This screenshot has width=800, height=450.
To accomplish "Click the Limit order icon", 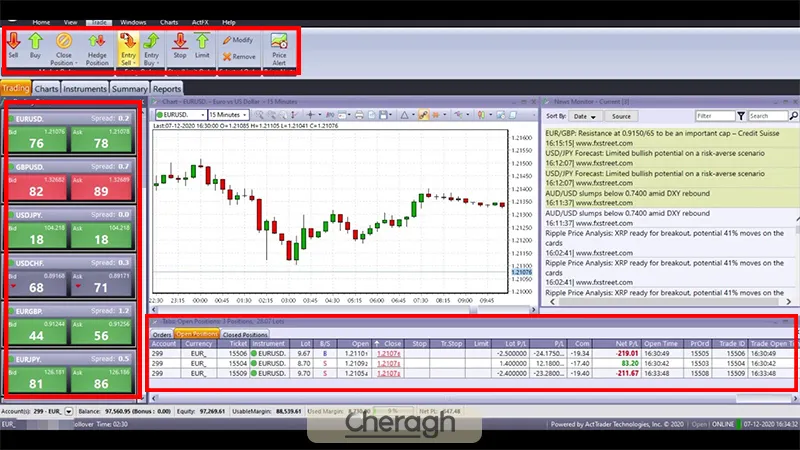I will [202, 45].
